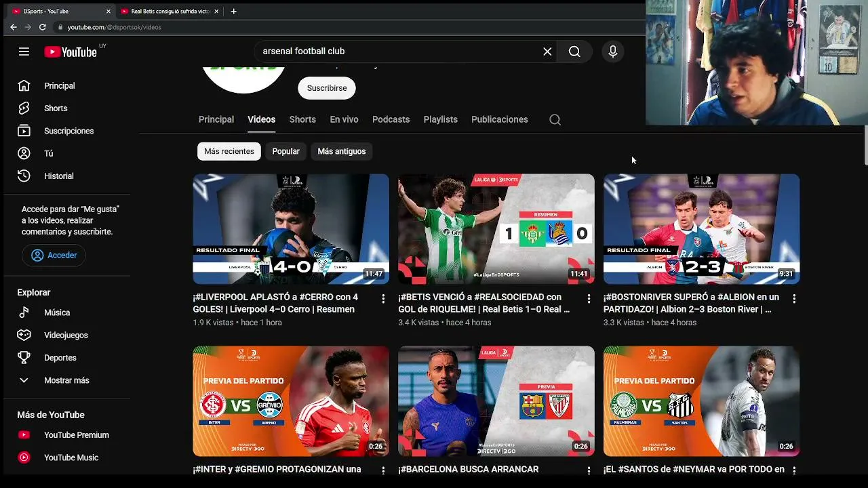The width and height of the screenshot is (868, 488).
Task: Switch to the Principal channel tab
Action: click(216, 119)
